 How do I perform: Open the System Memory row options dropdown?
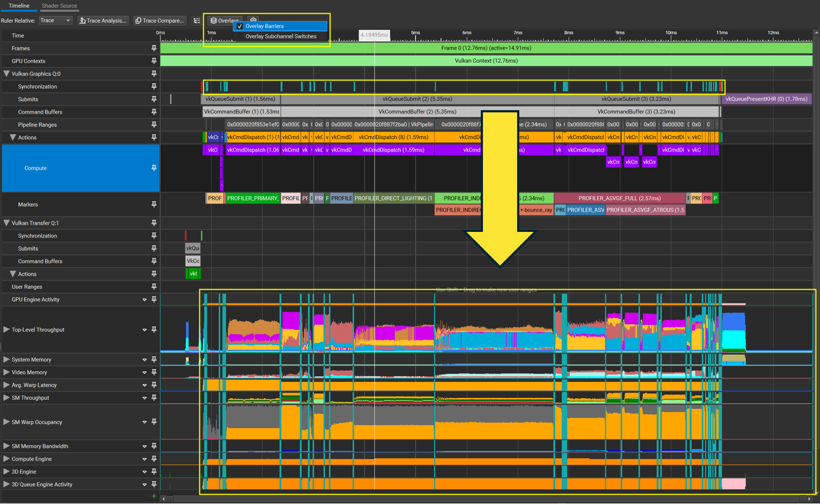point(144,360)
